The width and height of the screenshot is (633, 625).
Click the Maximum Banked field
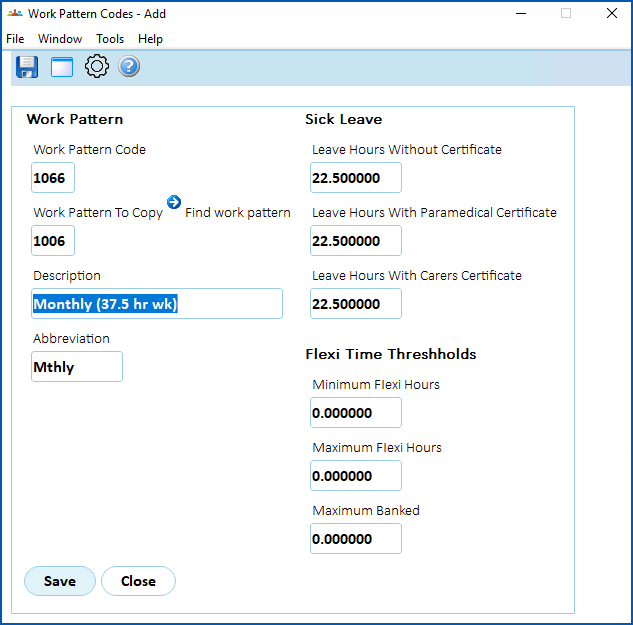click(x=356, y=539)
